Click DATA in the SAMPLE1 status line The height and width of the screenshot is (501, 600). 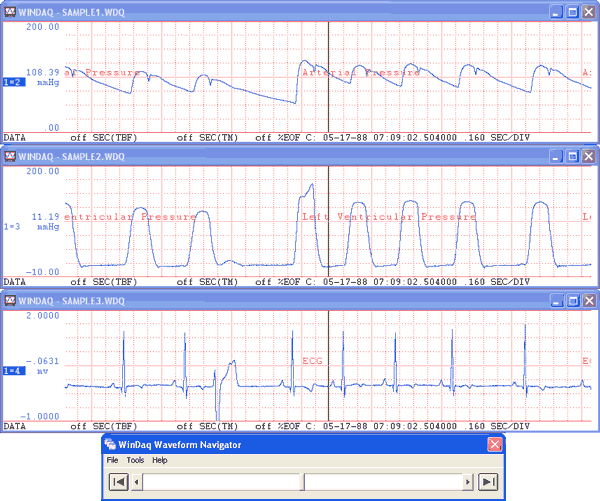(15, 137)
